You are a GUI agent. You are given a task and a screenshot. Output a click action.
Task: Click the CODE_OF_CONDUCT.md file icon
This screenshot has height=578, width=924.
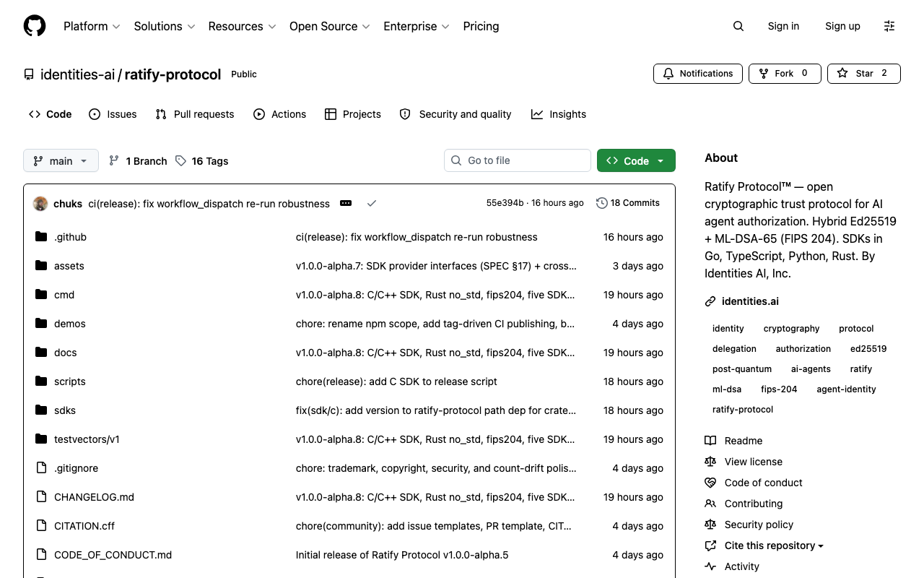[x=41, y=554]
